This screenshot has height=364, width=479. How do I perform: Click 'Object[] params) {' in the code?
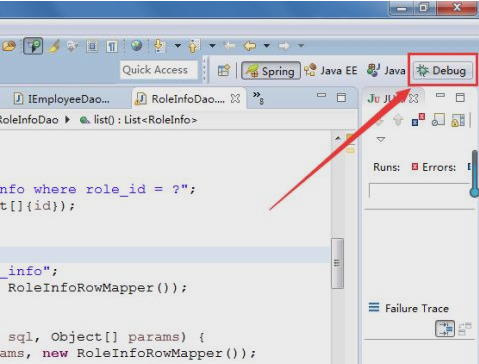click(127, 337)
